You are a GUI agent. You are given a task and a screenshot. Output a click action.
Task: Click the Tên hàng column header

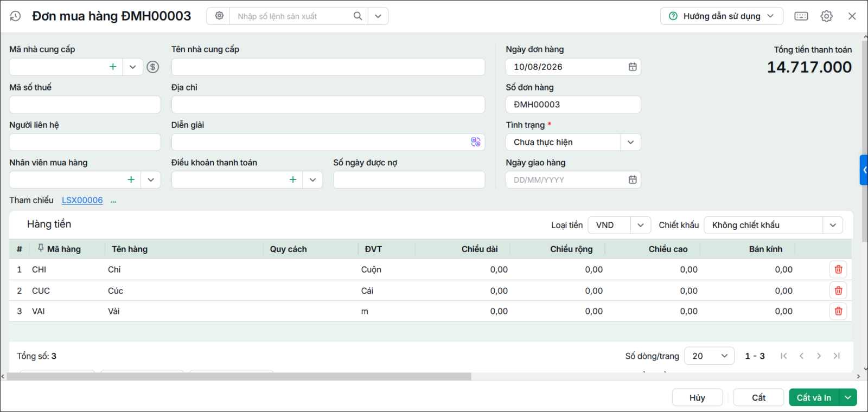point(130,249)
